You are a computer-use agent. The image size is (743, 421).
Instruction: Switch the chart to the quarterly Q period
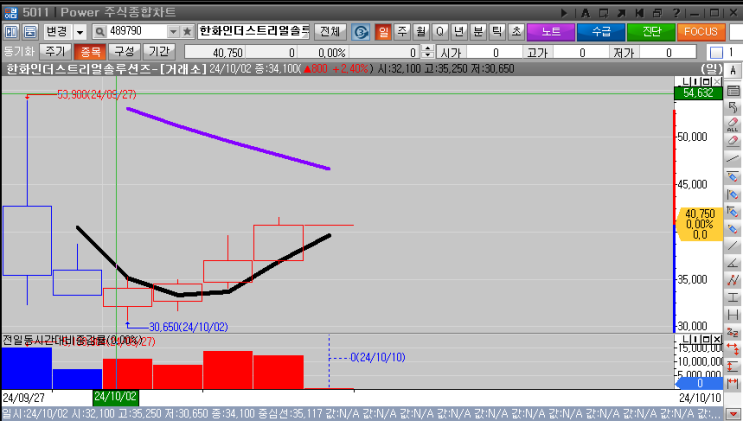click(440, 32)
